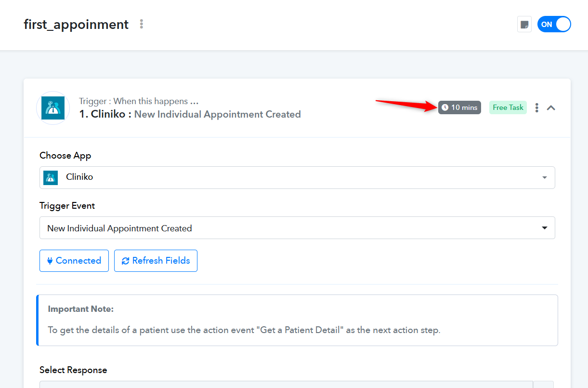Screen dimensions: 588x388
Task: Click the Free Task badge
Action: 508,107
